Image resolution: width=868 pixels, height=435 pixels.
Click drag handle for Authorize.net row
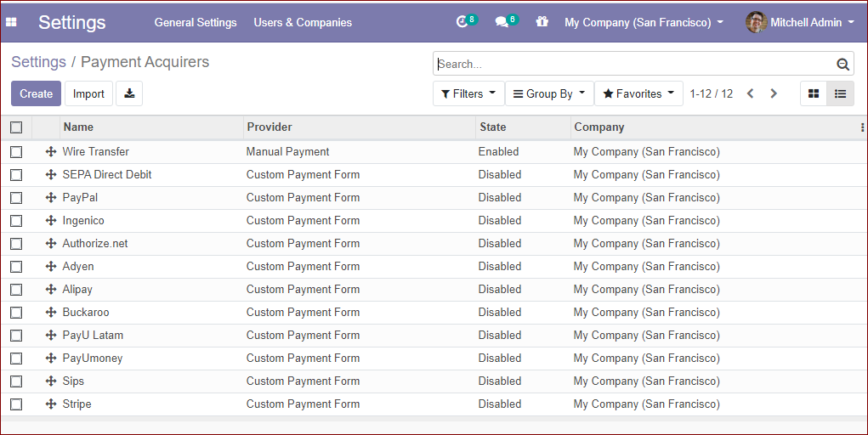point(51,243)
